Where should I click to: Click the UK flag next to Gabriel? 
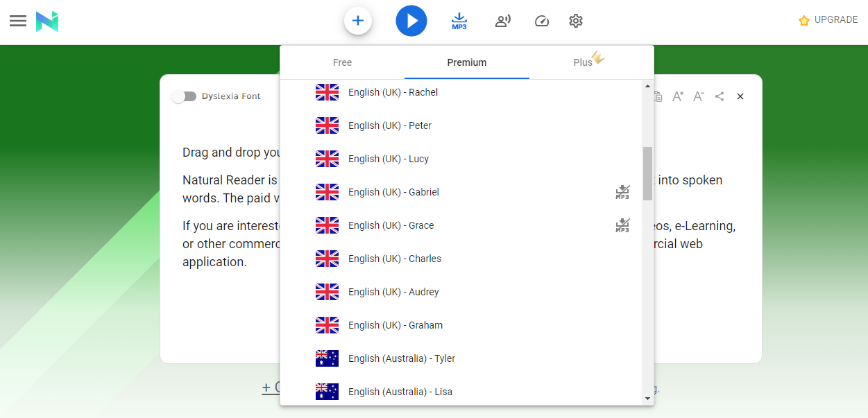tap(327, 192)
